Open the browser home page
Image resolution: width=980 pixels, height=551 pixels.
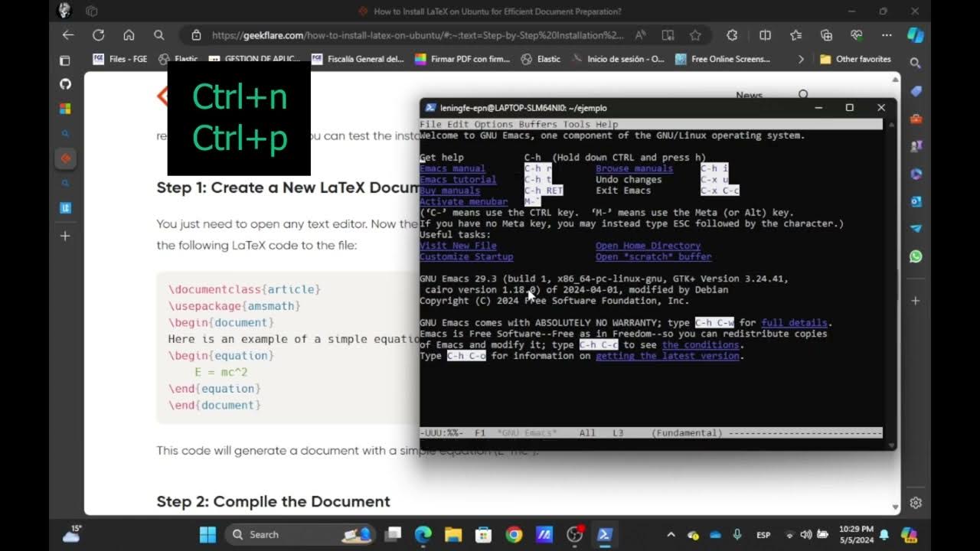[x=129, y=35]
